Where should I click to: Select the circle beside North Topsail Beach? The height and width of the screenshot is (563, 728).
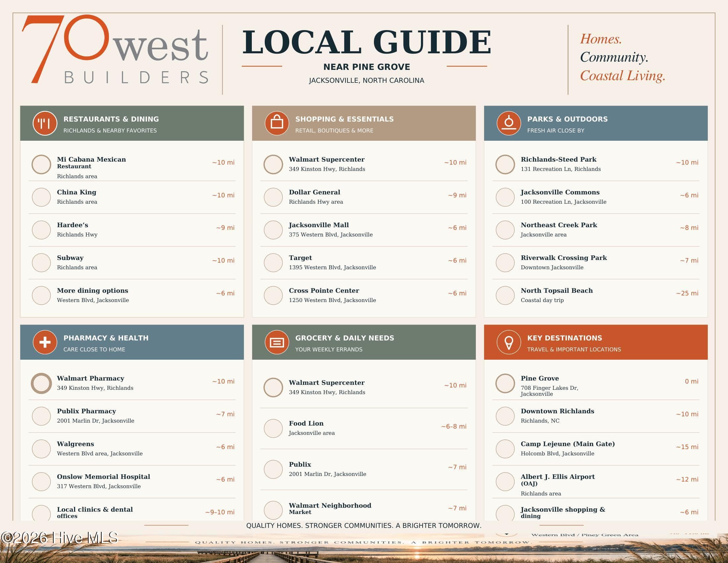click(505, 295)
